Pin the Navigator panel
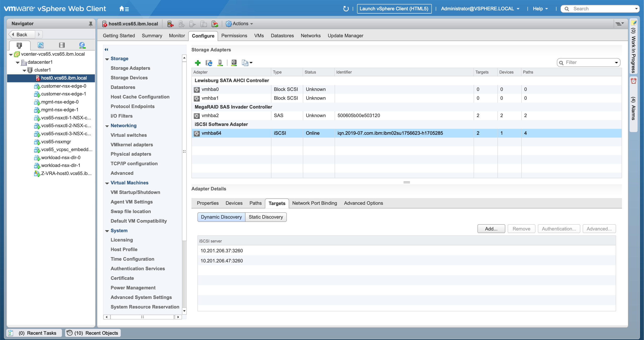644x340 pixels. click(91, 24)
